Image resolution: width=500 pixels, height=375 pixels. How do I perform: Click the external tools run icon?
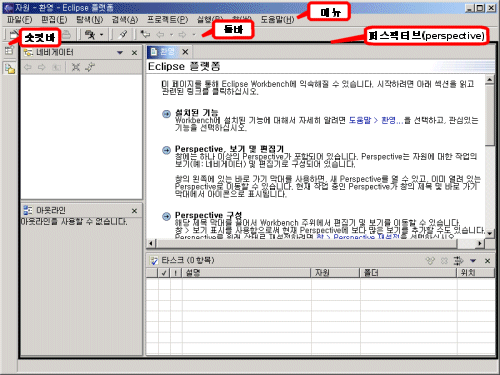click(x=90, y=34)
